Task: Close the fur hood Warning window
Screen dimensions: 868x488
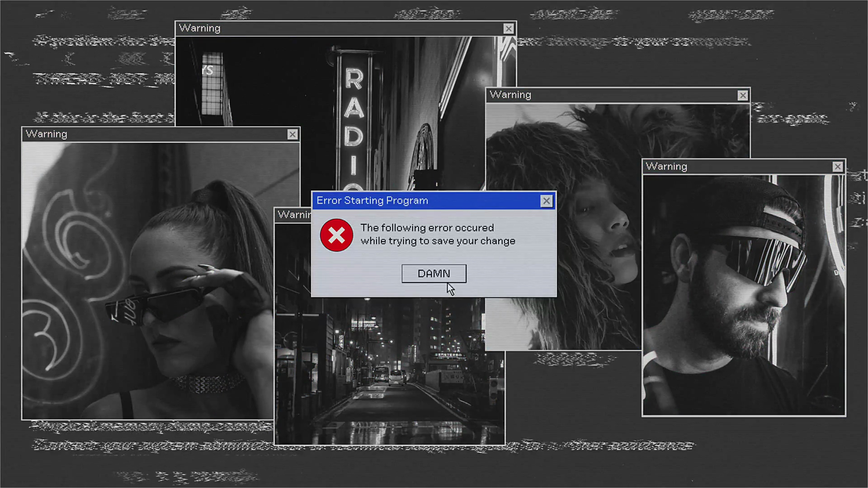Action: click(x=742, y=95)
